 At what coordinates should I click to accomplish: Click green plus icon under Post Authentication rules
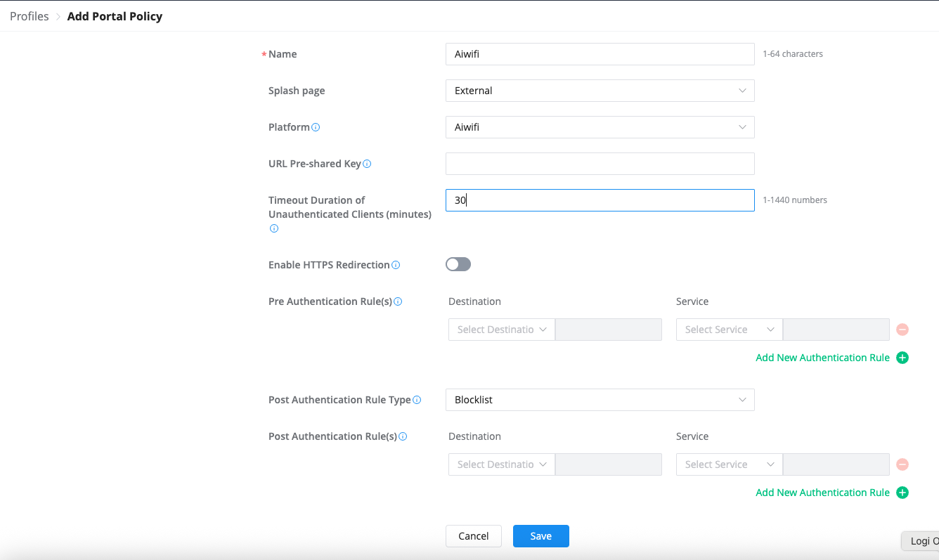pyautogui.click(x=902, y=493)
